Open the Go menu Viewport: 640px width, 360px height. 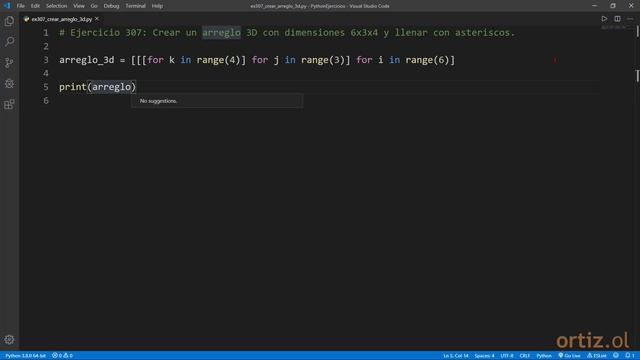tap(94, 6)
